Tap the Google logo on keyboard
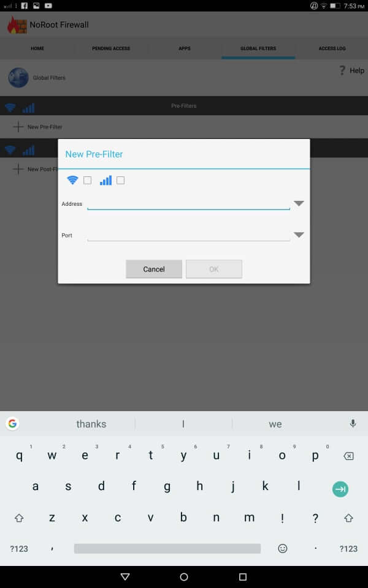 (x=12, y=423)
